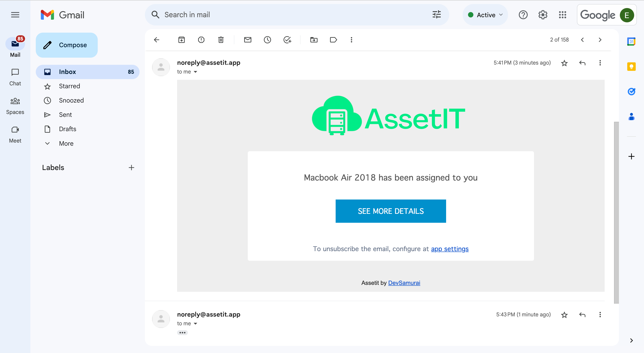644x353 pixels.
Task: Toggle Active status indicator
Action: pyautogui.click(x=485, y=14)
